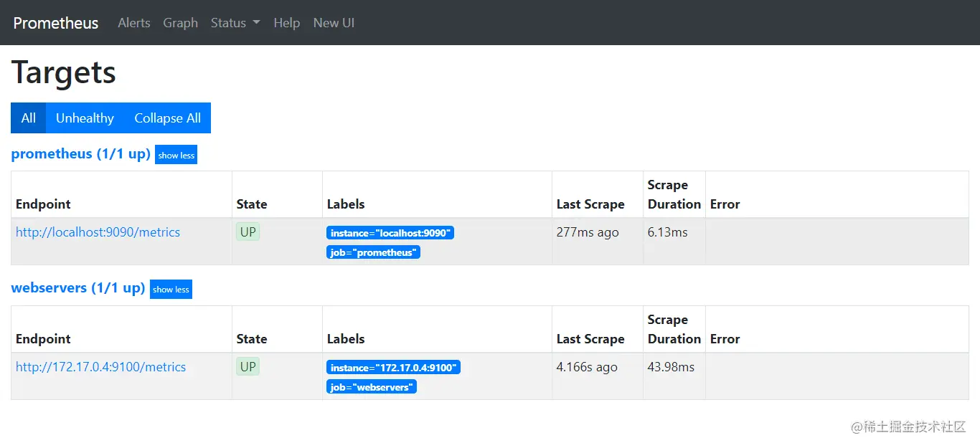The image size is (980, 448).
Task: Select the 43.98ms scrape duration value
Action: coord(672,367)
